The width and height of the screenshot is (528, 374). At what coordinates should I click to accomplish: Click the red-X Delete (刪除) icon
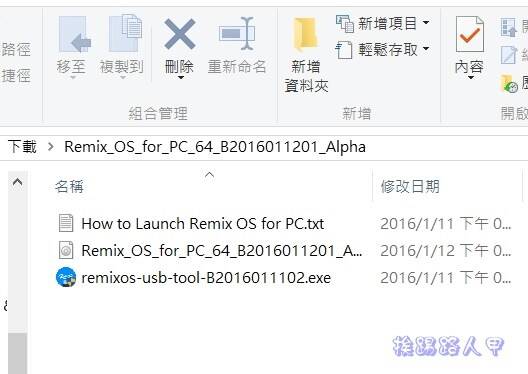(x=180, y=34)
